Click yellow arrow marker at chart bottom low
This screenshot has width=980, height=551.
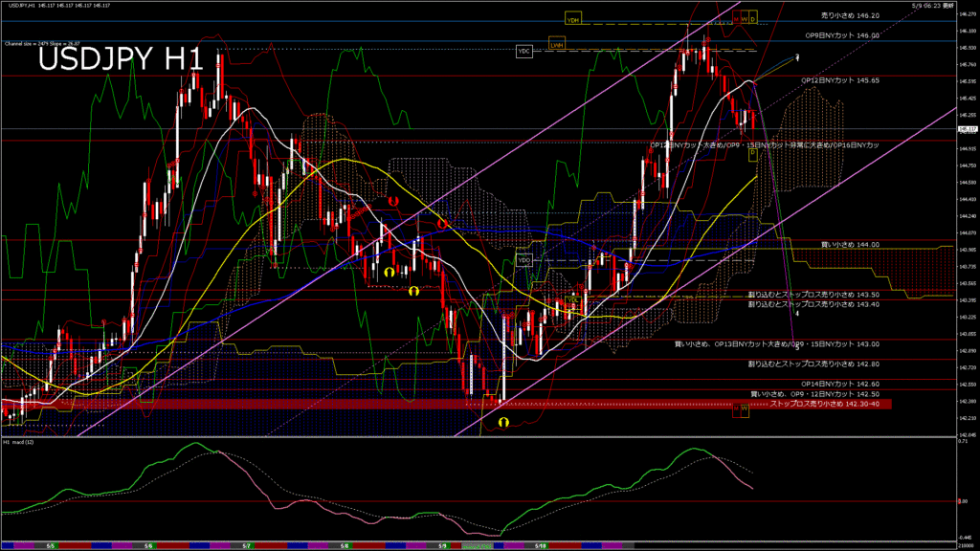[x=502, y=421]
